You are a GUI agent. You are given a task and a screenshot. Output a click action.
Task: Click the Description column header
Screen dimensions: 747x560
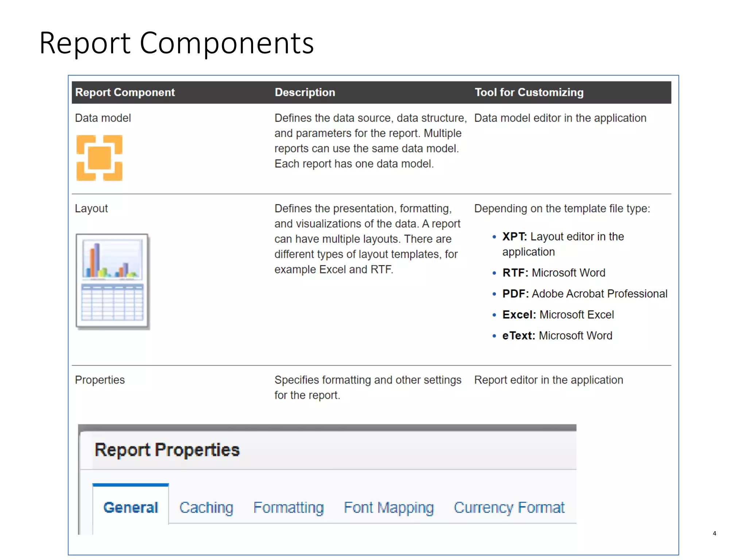305,92
